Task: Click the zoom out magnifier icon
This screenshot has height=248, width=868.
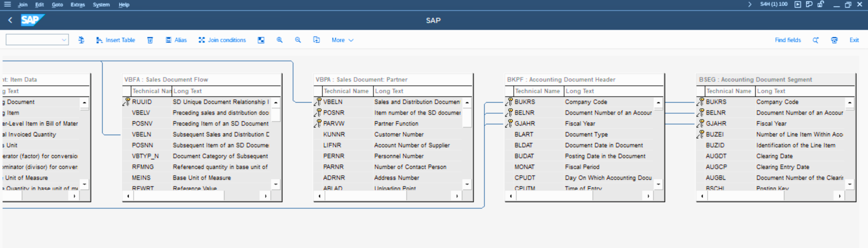Action: 298,40
